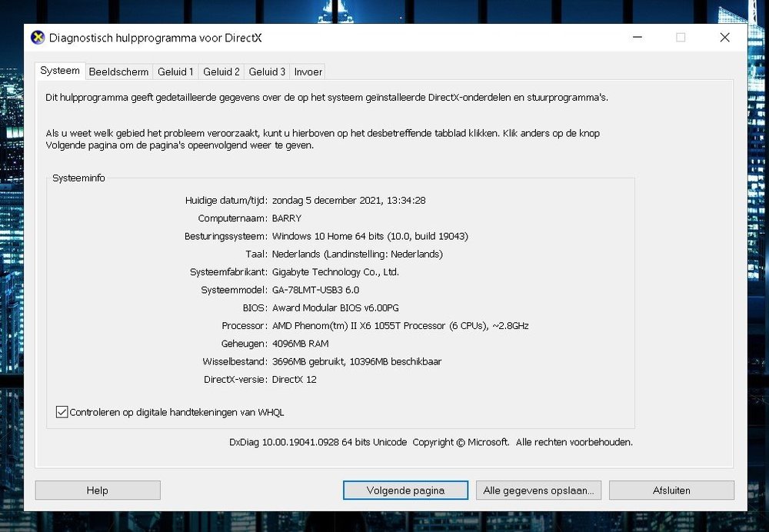Viewport: 769px width, 532px height.
Task: Switch to the Beeldscherm tab
Action: 118,71
